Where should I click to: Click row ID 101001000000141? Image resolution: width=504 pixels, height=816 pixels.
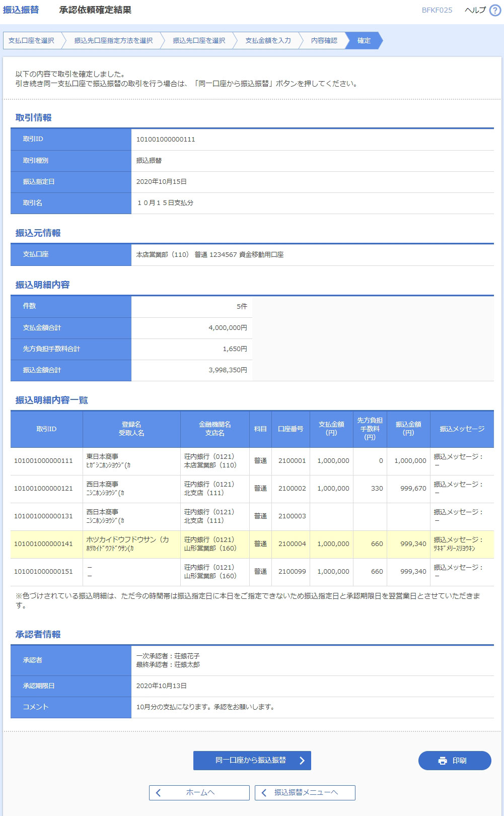[43, 544]
